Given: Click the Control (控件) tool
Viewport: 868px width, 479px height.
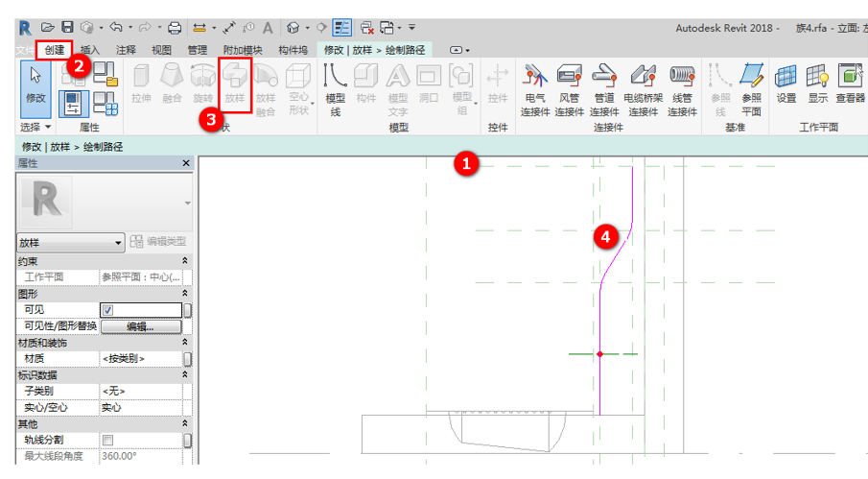Looking at the screenshot, I should 498,84.
